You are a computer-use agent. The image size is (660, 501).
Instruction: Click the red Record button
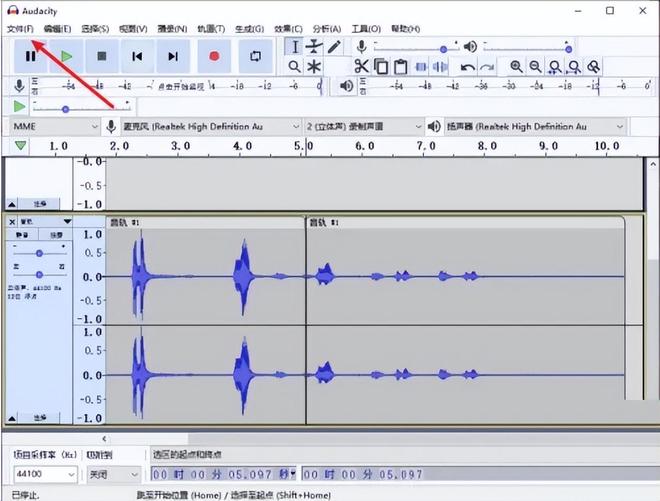pos(213,57)
